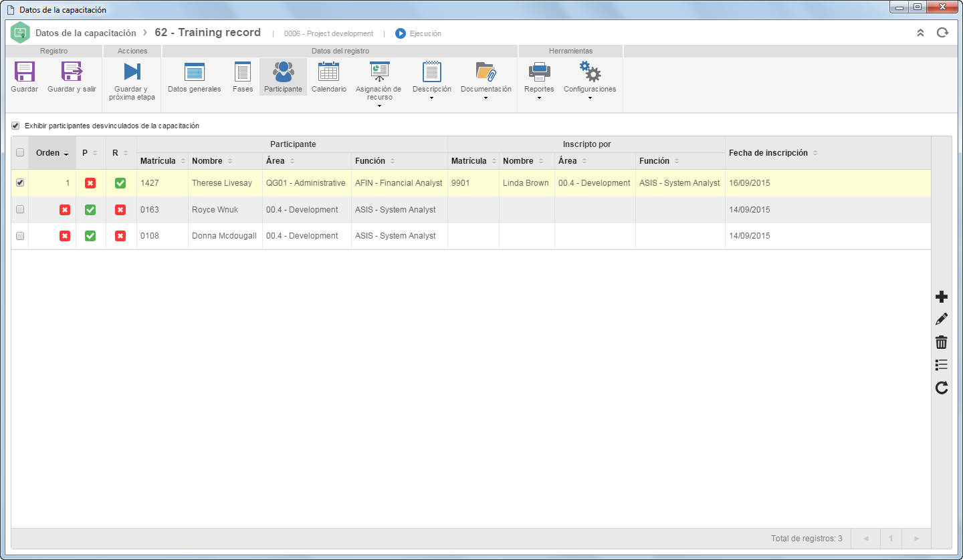The height and width of the screenshot is (560, 963).
Task: Click page number 1 button
Action: 891,539
